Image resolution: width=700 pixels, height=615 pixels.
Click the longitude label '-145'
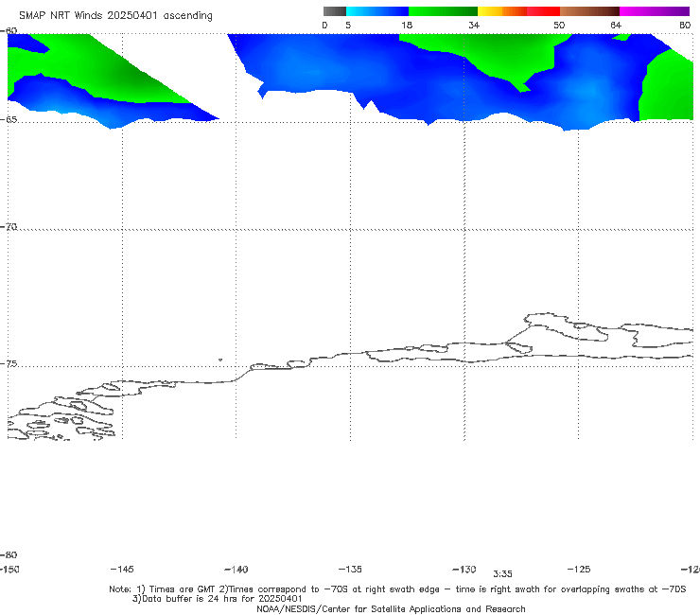[x=122, y=569]
